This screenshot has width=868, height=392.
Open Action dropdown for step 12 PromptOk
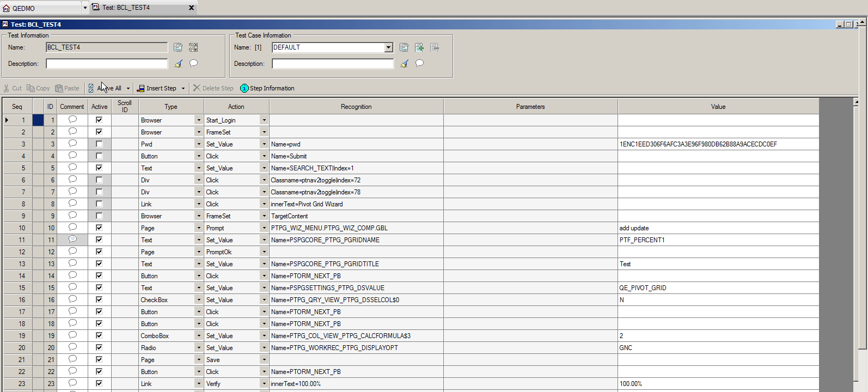[264, 252]
